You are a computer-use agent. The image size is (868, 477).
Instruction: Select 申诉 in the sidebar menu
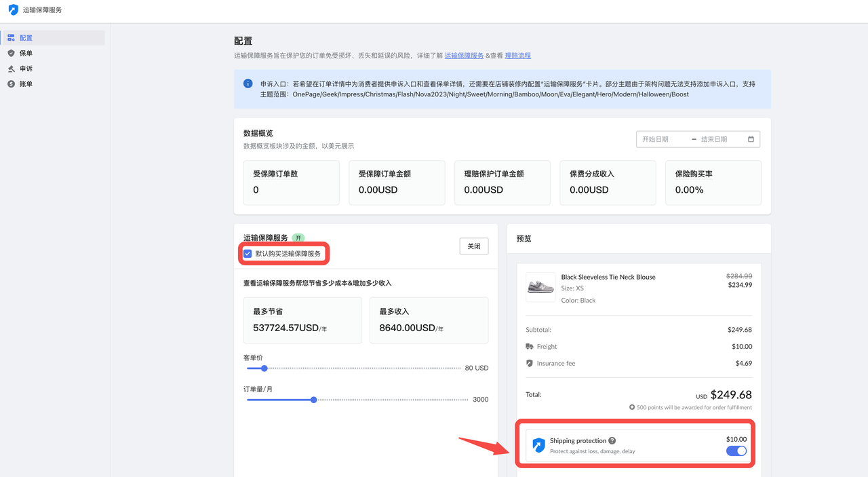click(x=11, y=69)
